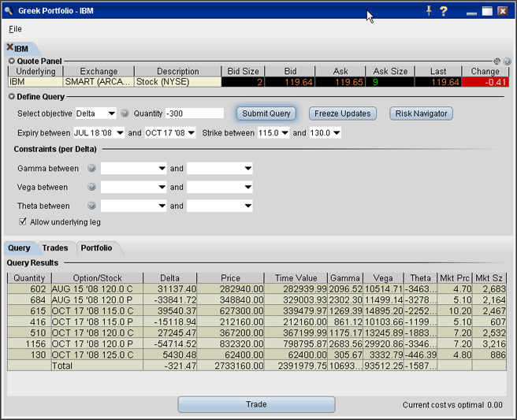Click the pin icon in title bar
The width and height of the screenshot is (517, 420).
[x=429, y=11]
